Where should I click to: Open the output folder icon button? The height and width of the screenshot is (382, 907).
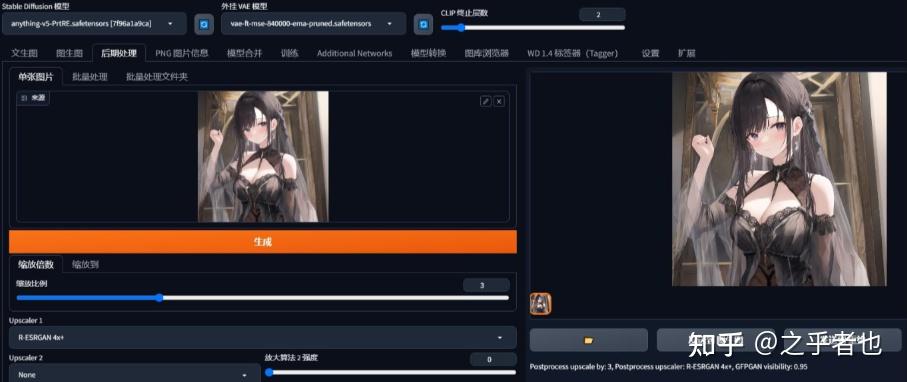588,340
